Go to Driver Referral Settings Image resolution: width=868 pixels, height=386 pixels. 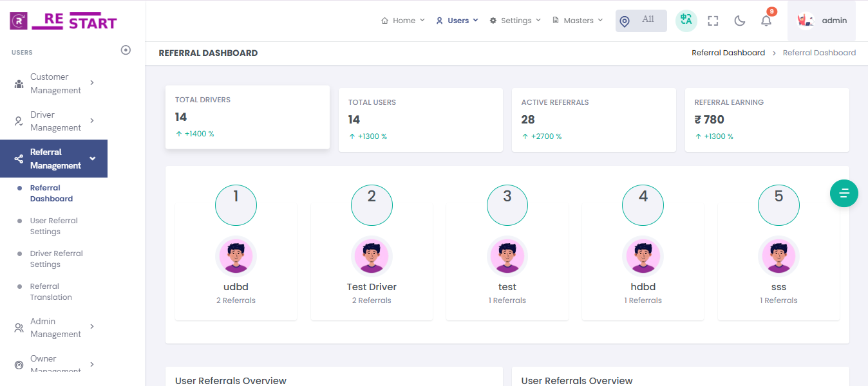pyautogui.click(x=56, y=259)
